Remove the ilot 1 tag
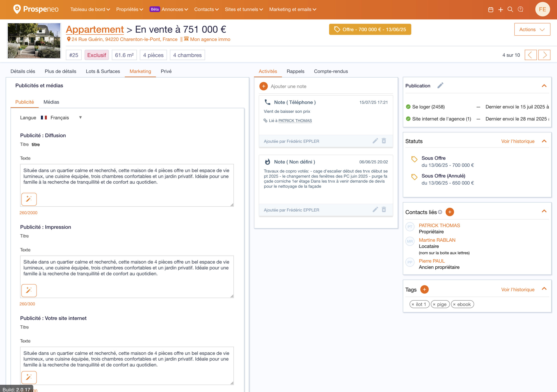 tap(413, 304)
